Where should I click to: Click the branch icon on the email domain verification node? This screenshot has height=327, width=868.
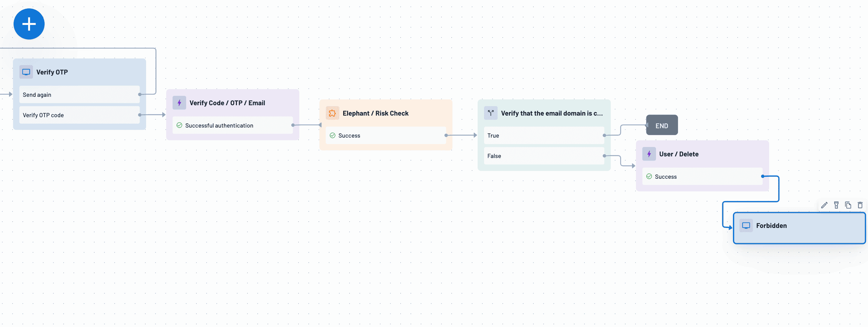491,113
